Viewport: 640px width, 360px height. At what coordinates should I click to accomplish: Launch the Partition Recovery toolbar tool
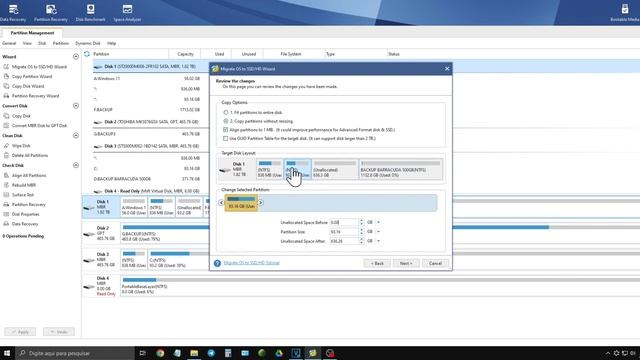51,12
